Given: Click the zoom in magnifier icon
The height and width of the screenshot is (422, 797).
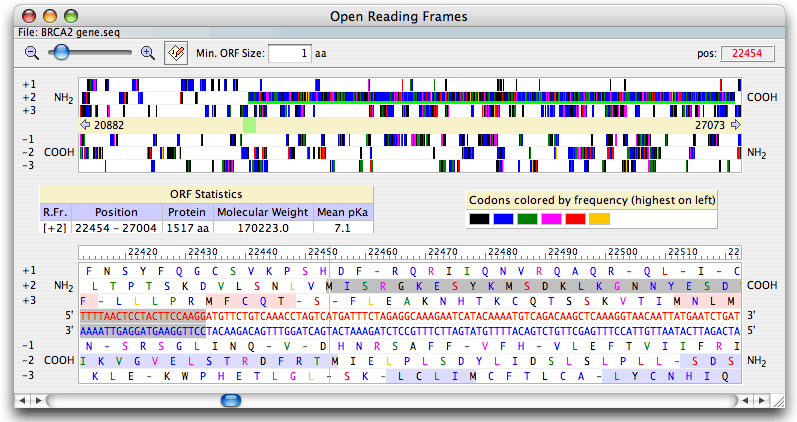Looking at the screenshot, I should pos(148,52).
